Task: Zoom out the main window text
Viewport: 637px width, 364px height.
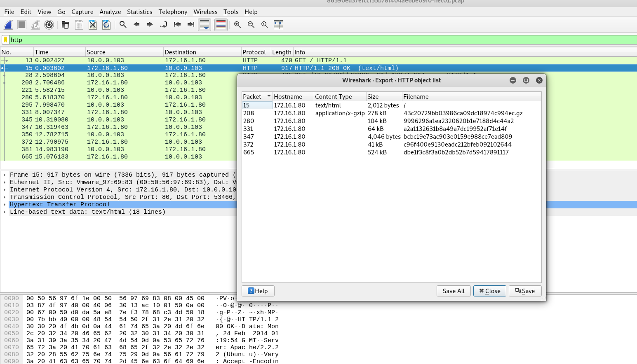Action: click(251, 25)
